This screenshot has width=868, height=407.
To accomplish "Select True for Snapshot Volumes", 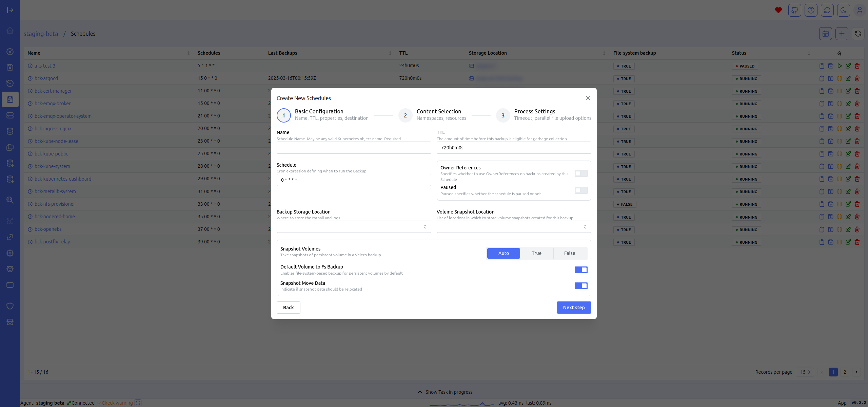I will pyautogui.click(x=537, y=253).
